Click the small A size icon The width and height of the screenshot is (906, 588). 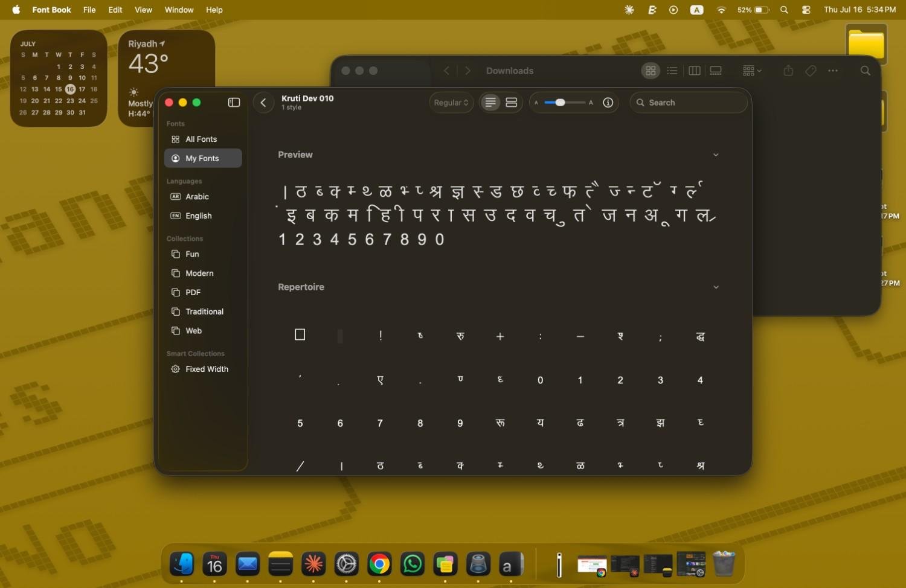(x=536, y=103)
